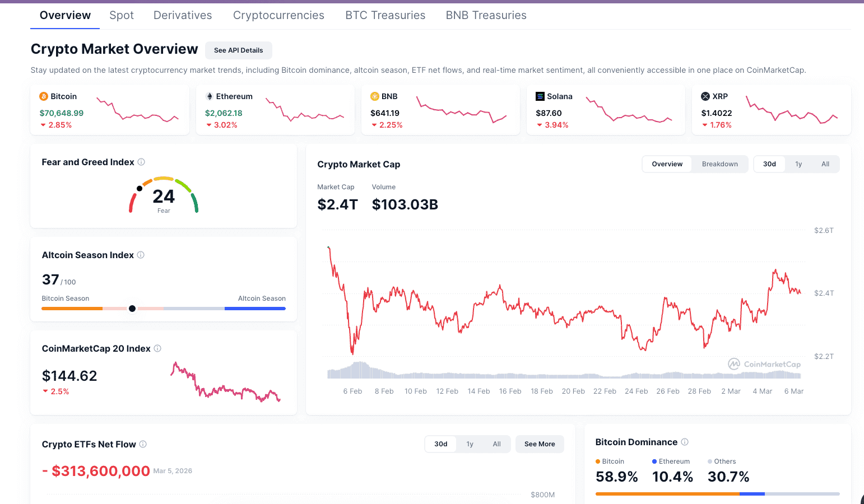The height and width of the screenshot is (504, 864).
Task: Click the CoinMarketCap 20 Index sparkline chart
Action: (x=225, y=382)
